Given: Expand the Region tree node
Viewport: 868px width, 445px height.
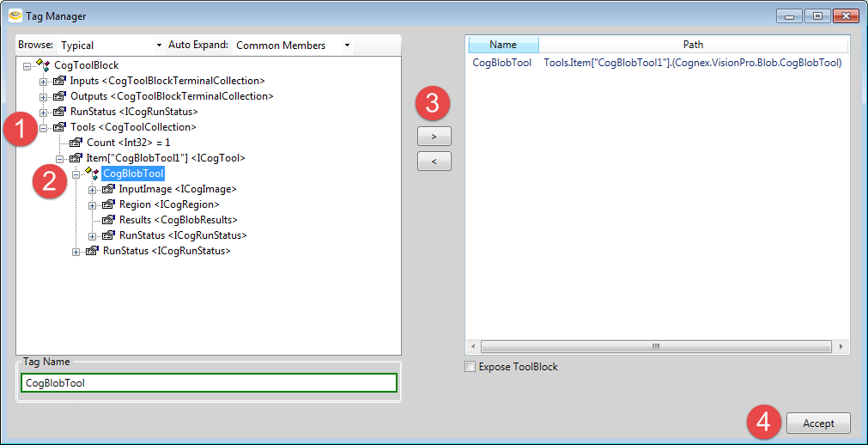Looking at the screenshot, I should pos(93,204).
